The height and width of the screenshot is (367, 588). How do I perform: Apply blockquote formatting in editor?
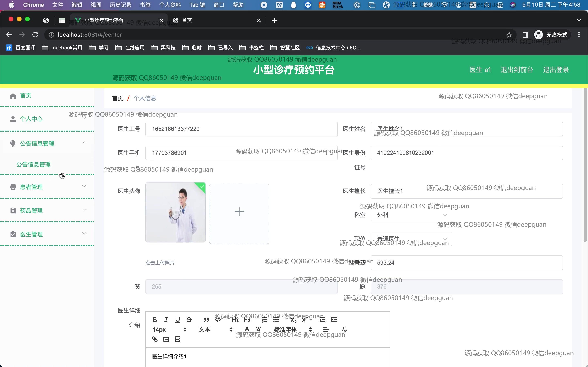(206, 320)
